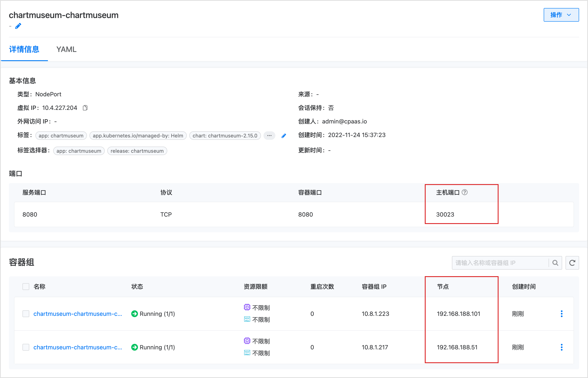Edit labels with the pencil icon
This screenshot has height=378, width=588.
(284, 136)
